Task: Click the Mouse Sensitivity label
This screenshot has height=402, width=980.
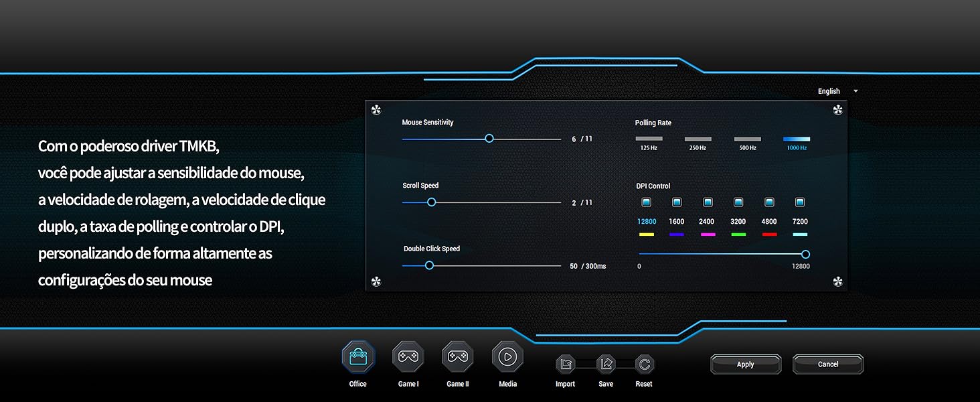Action: pyautogui.click(x=428, y=123)
